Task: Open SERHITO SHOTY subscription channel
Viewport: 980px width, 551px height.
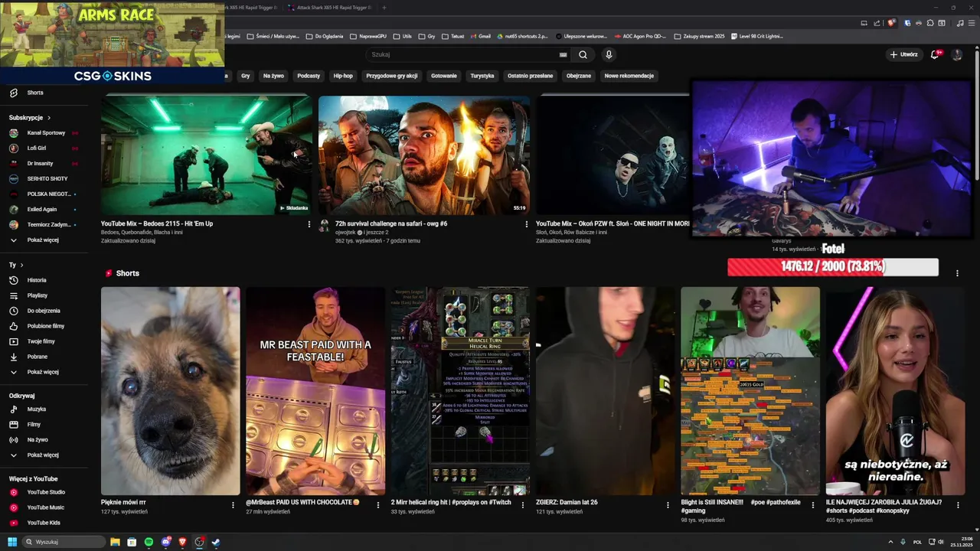Action: pos(46,178)
